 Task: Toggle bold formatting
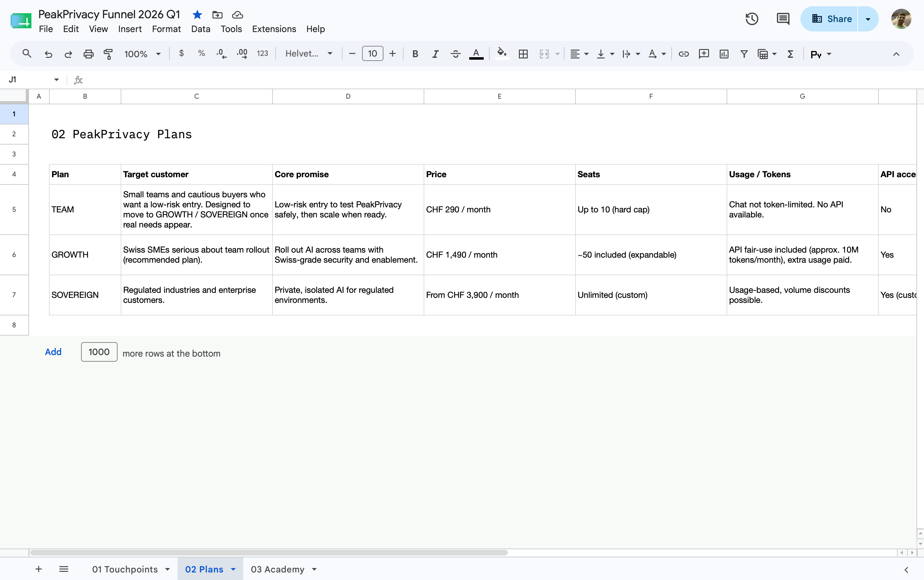click(x=415, y=54)
